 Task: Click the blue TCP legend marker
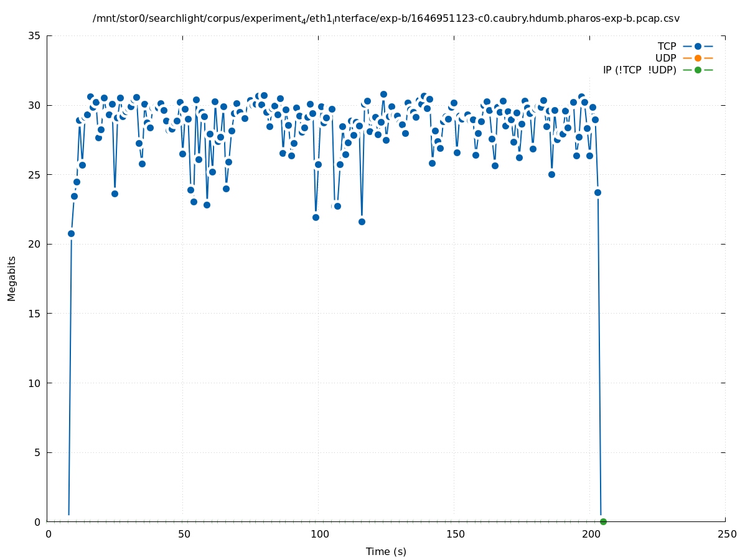tap(698, 47)
